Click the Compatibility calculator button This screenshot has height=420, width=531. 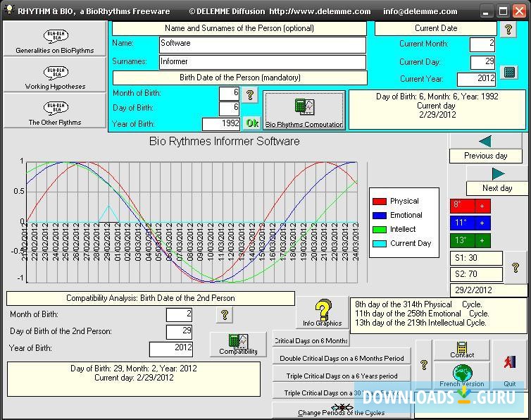point(238,343)
